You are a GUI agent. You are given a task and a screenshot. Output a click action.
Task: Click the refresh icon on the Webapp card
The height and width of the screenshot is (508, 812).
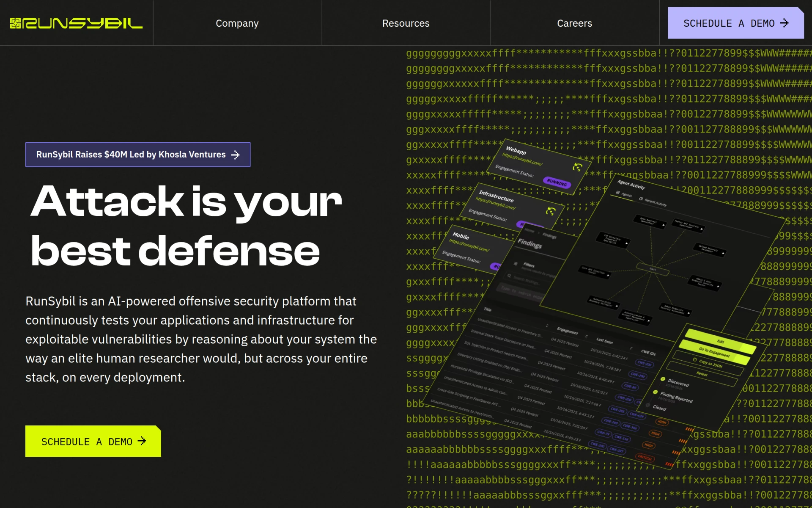[x=577, y=167]
